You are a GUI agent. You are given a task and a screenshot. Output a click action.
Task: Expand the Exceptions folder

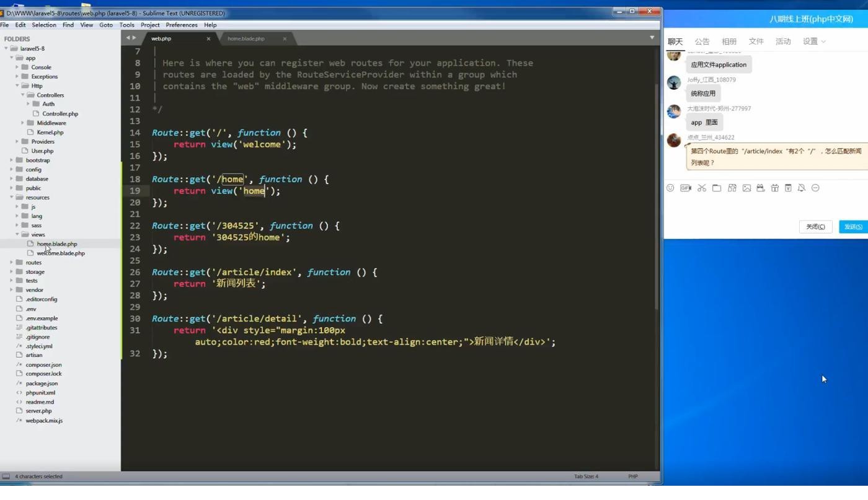(17, 76)
